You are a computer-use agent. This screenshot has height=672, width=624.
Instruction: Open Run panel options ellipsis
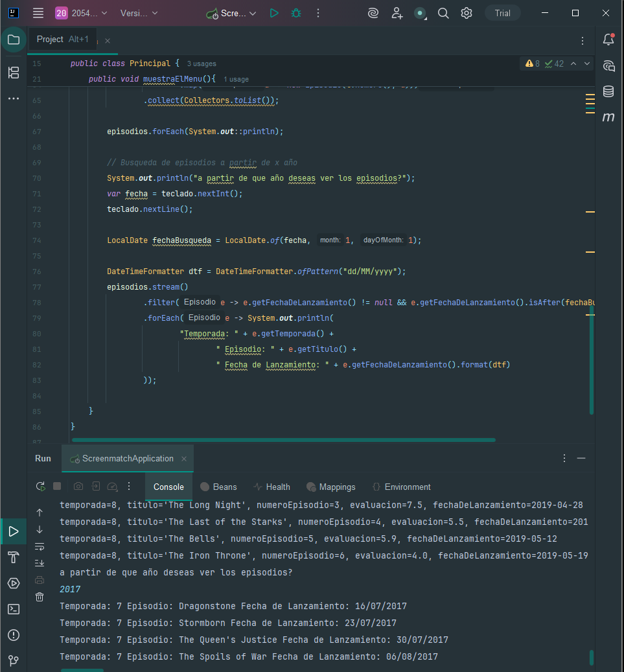click(x=564, y=458)
